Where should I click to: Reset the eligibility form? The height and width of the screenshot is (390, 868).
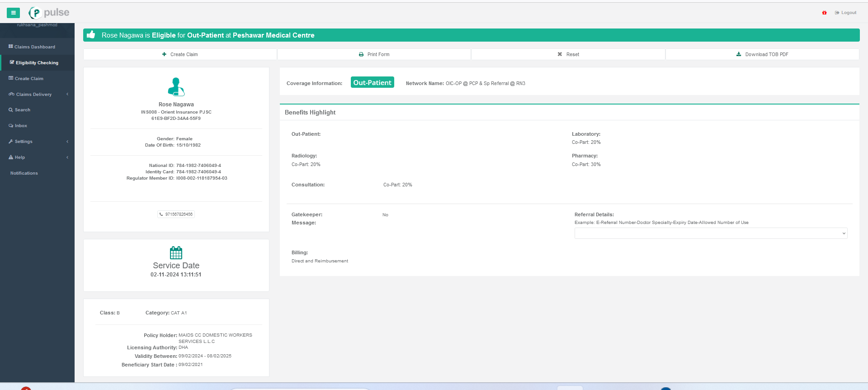point(568,54)
